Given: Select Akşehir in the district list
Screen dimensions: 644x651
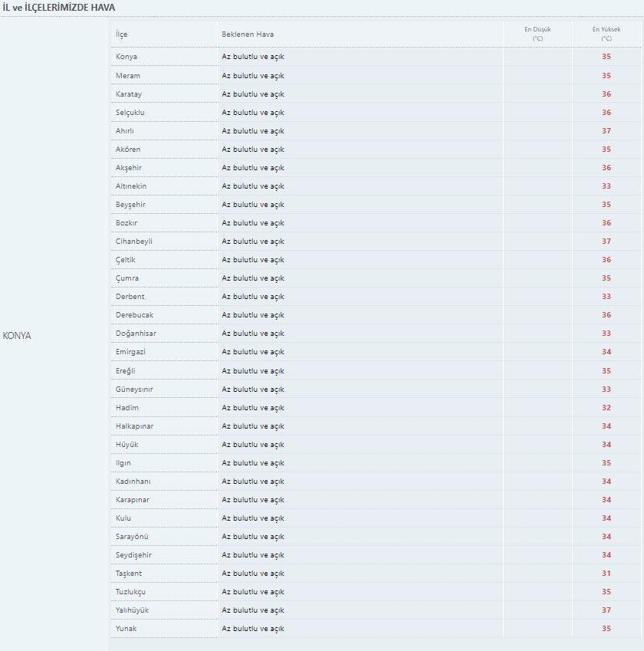Looking at the screenshot, I should click(x=129, y=167).
